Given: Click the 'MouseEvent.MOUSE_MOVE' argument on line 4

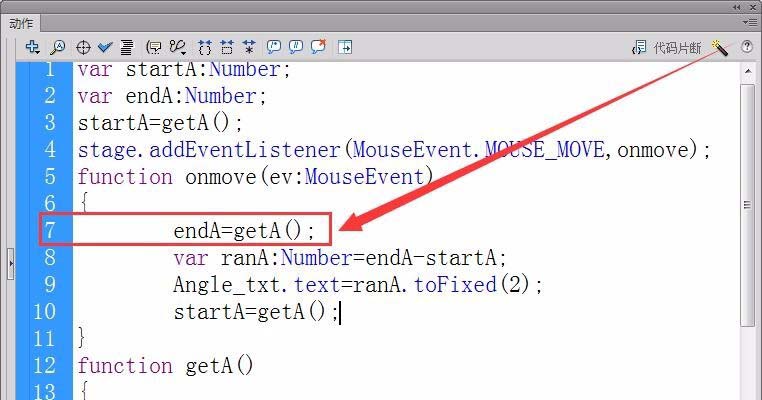Looking at the screenshot, I should (x=478, y=149).
